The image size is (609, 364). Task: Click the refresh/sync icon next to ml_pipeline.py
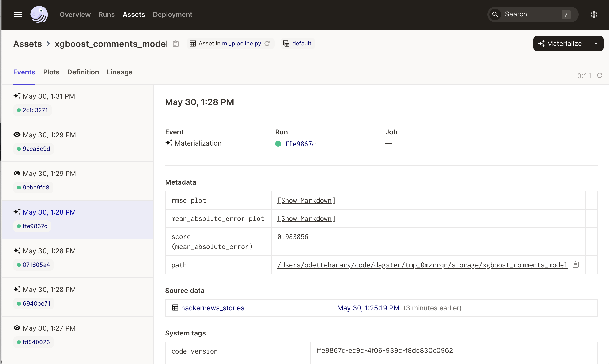(x=268, y=43)
